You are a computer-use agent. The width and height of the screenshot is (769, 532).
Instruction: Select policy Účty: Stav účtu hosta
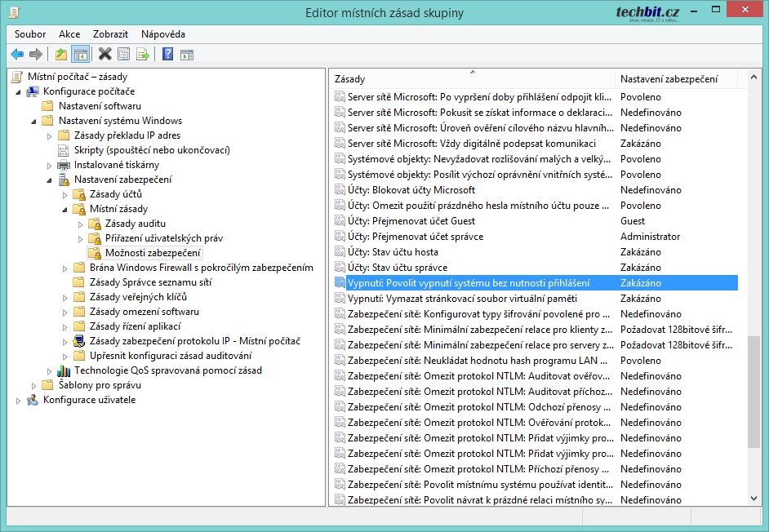coord(393,252)
